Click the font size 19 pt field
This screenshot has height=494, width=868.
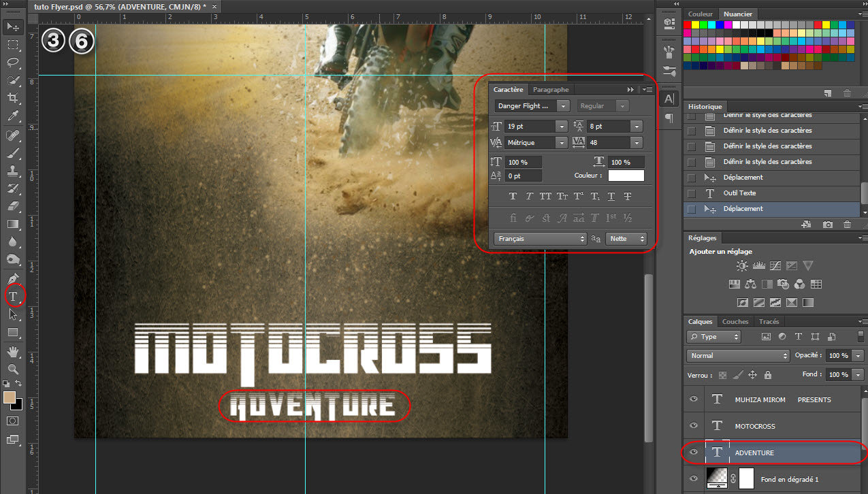pyautogui.click(x=530, y=127)
